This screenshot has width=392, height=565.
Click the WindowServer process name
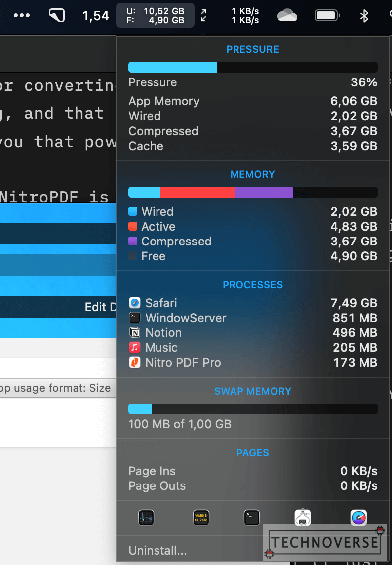point(185,318)
